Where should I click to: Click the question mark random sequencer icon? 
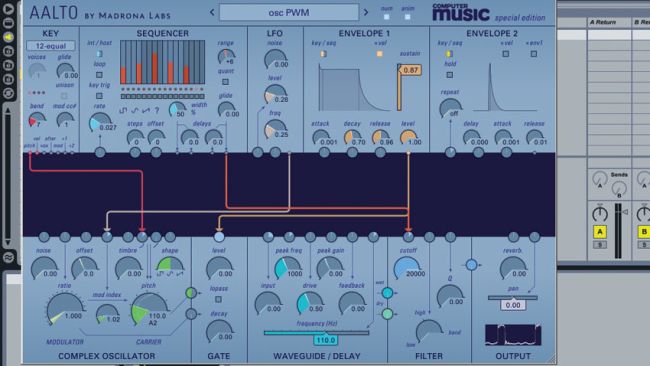(x=157, y=111)
